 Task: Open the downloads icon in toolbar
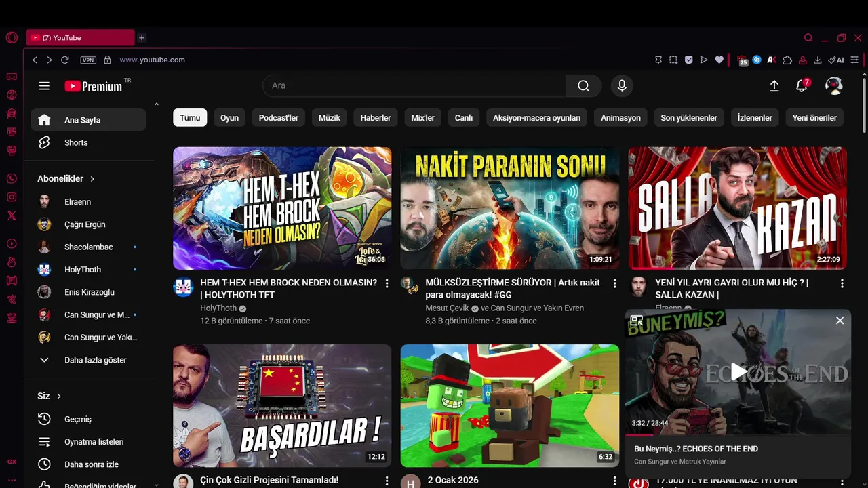click(x=818, y=60)
